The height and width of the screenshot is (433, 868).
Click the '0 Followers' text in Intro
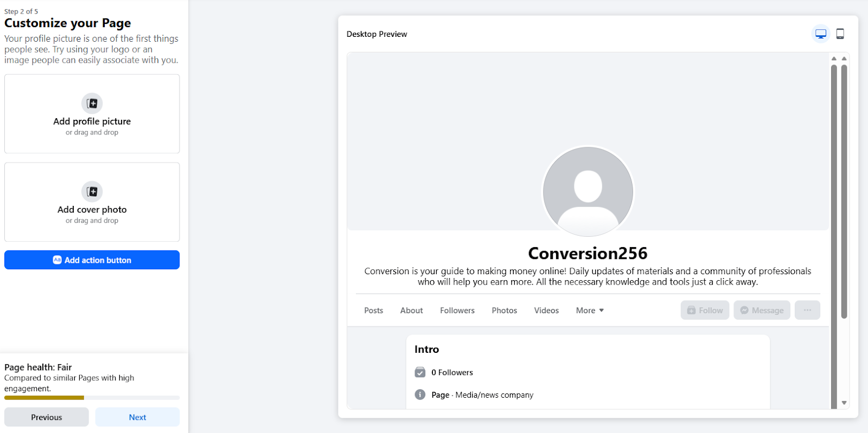point(452,372)
